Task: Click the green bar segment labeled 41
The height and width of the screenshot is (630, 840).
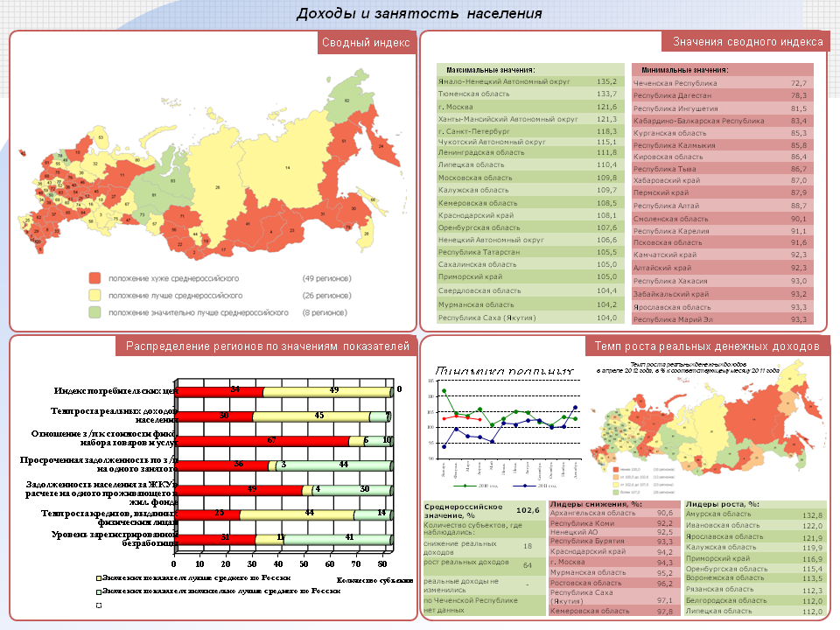Action: 338,539
